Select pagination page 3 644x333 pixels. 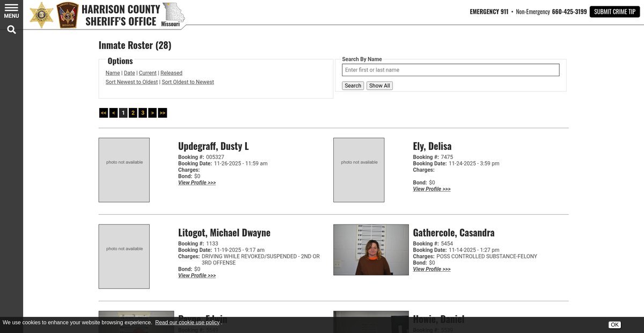143,113
